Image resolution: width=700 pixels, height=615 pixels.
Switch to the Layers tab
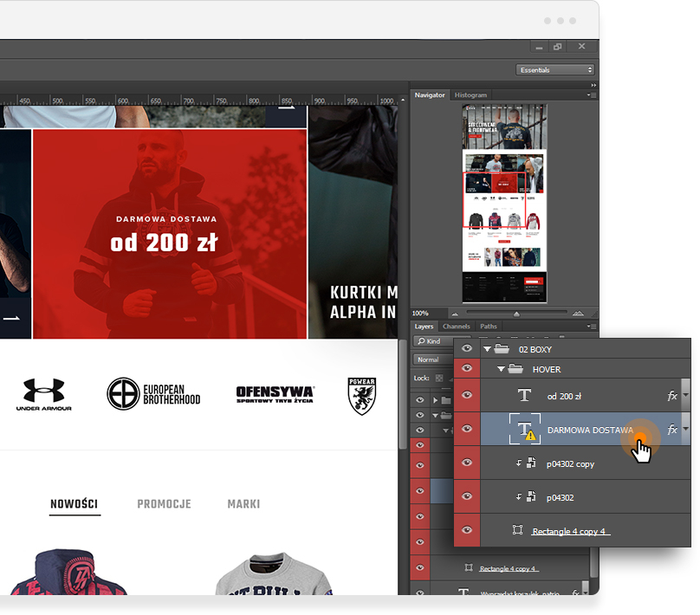coord(424,327)
